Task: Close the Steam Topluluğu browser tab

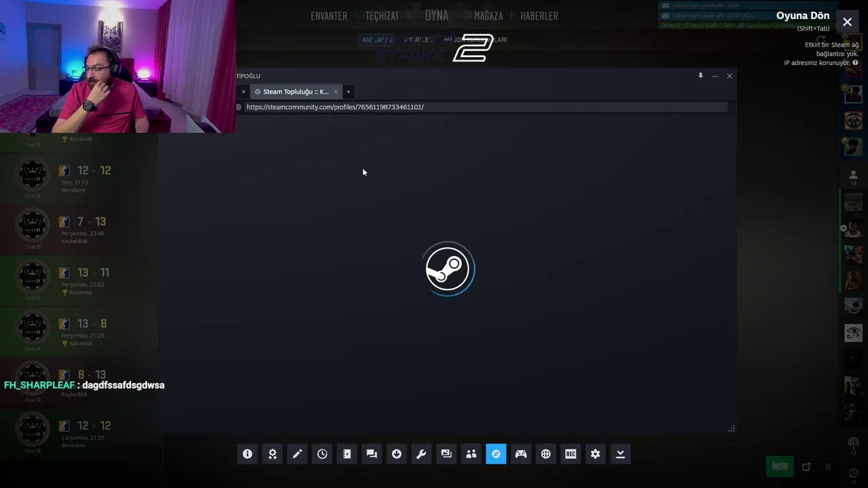Action: coord(336,91)
